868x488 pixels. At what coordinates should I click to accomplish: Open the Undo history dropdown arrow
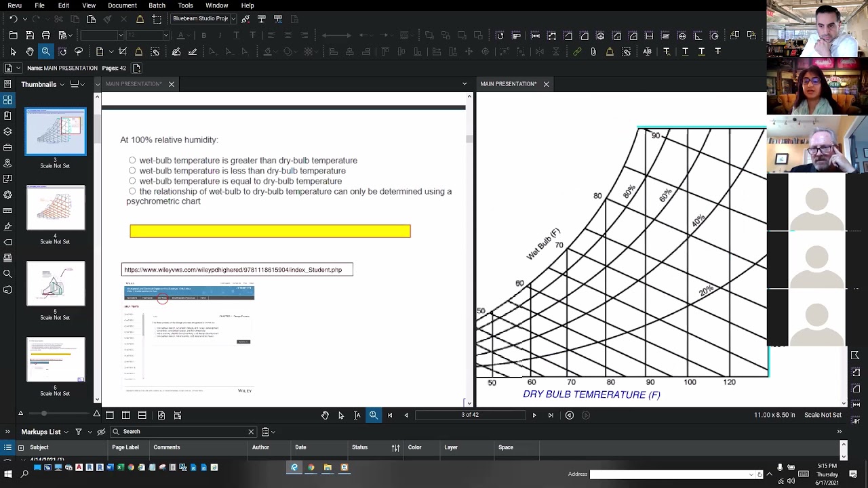[25, 19]
